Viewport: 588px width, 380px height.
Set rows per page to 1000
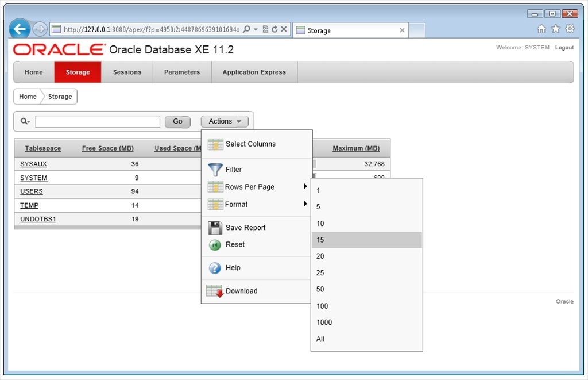[367, 322]
